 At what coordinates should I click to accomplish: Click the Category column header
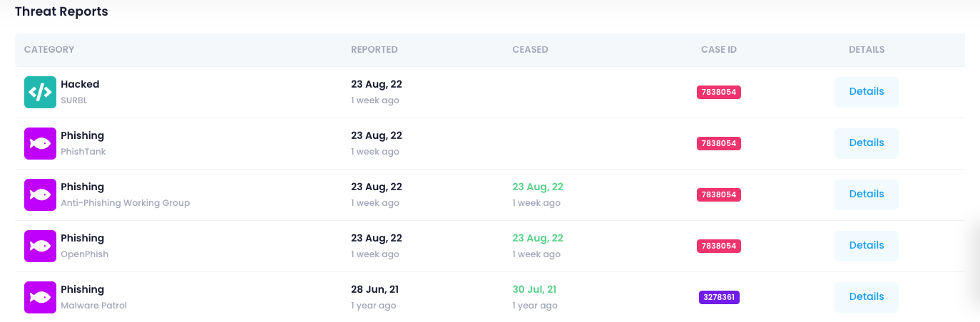coord(49,50)
